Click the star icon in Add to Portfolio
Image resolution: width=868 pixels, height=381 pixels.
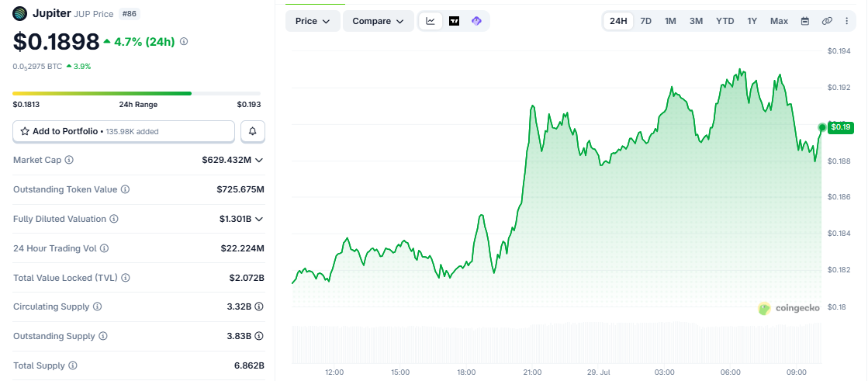click(x=25, y=131)
